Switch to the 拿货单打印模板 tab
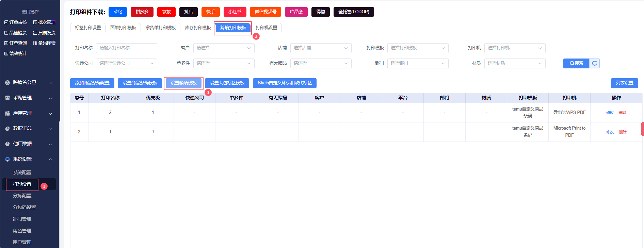Screen dimensions: 644x248 tap(161, 28)
